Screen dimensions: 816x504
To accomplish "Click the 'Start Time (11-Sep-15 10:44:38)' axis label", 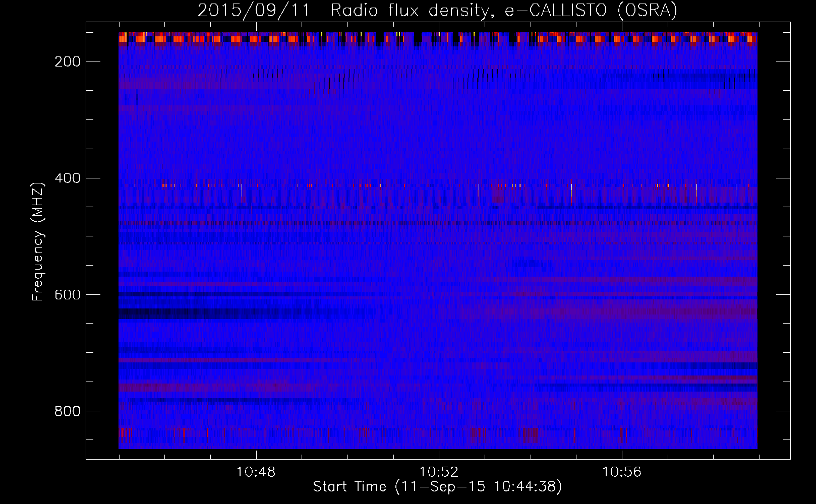I will [x=437, y=487].
